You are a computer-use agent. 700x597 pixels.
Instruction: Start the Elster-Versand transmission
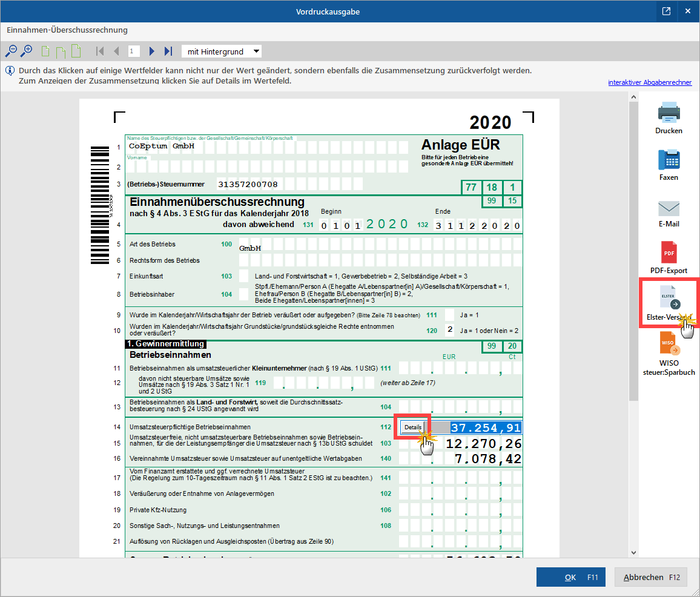tap(669, 303)
